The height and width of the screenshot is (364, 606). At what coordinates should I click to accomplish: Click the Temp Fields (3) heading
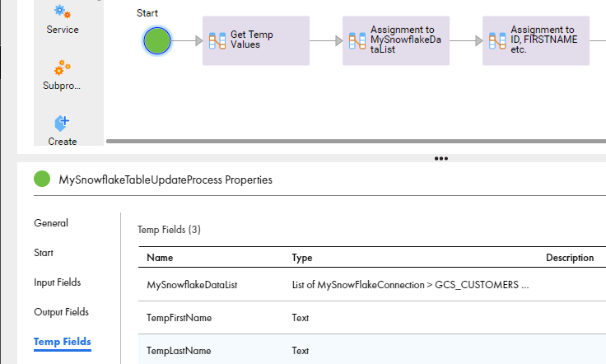point(170,230)
